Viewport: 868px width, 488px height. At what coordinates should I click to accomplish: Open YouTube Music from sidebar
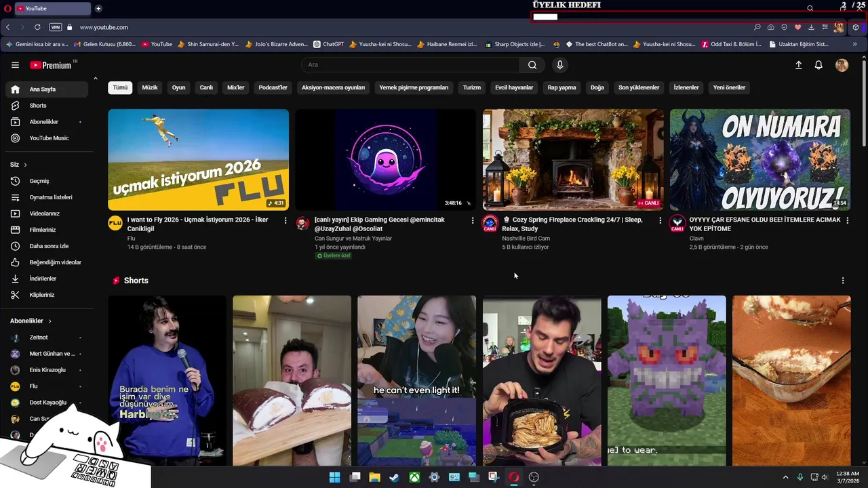tap(47, 138)
